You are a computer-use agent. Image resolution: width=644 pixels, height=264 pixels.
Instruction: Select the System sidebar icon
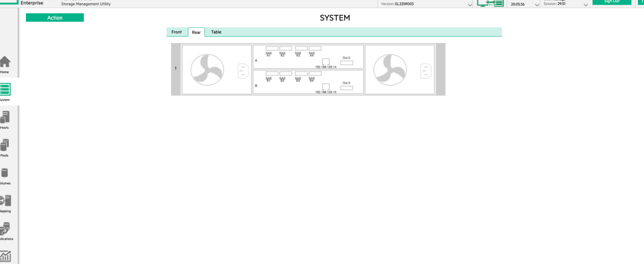[x=5, y=92]
